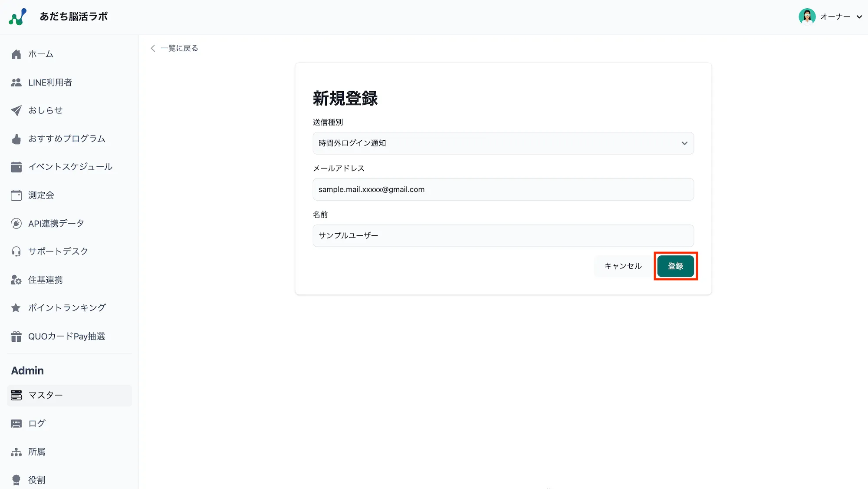Click the 登録 button
This screenshot has height=489, width=868.
pos(676,266)
